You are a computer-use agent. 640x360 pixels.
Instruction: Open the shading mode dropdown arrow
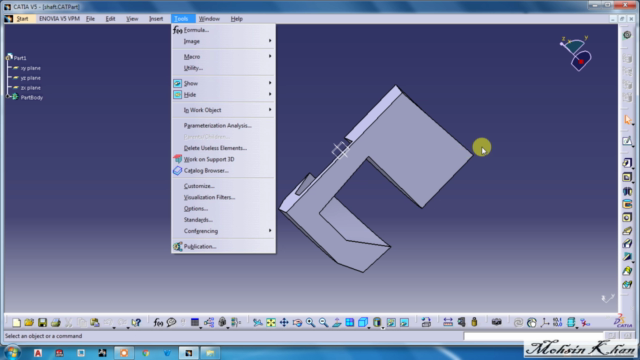pos(383,327)
